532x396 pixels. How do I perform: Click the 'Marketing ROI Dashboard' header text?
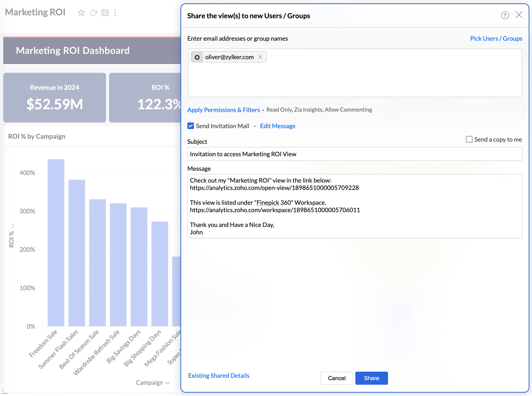coord(73,51)
